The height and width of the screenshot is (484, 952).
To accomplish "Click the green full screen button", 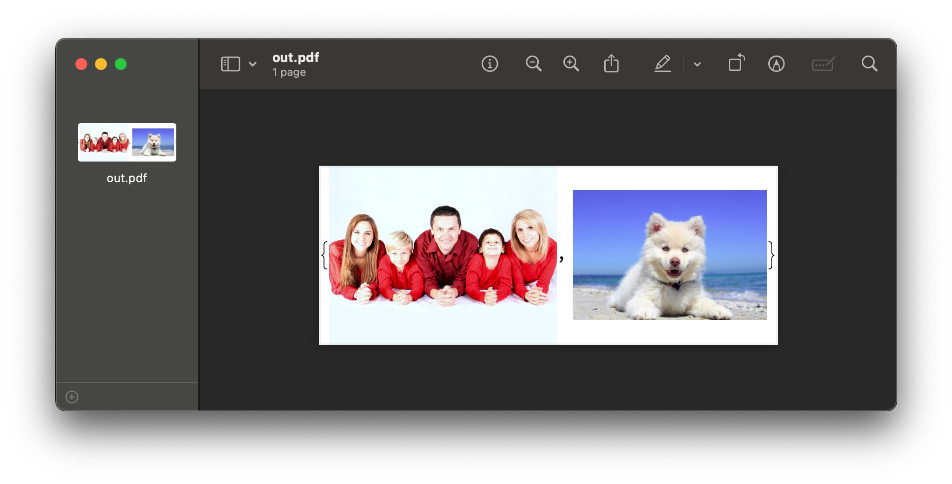I will coord(121,64).
